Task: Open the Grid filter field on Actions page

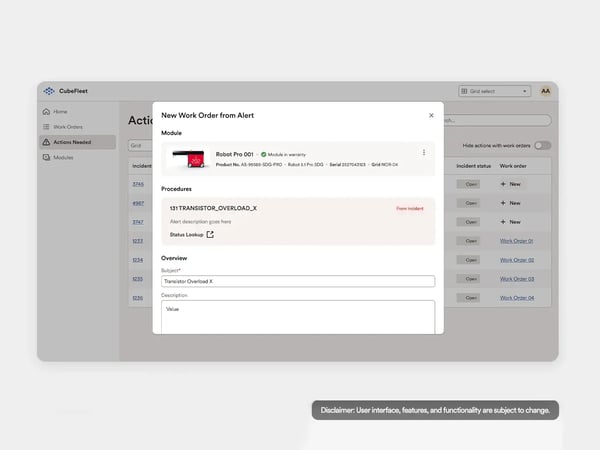Action: (x=140, y=145)
